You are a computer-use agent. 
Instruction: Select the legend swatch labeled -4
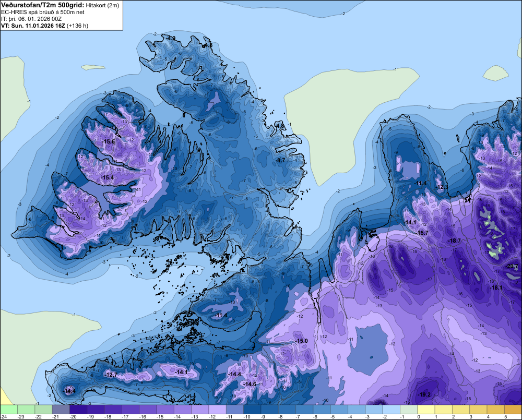coord(357,409)
